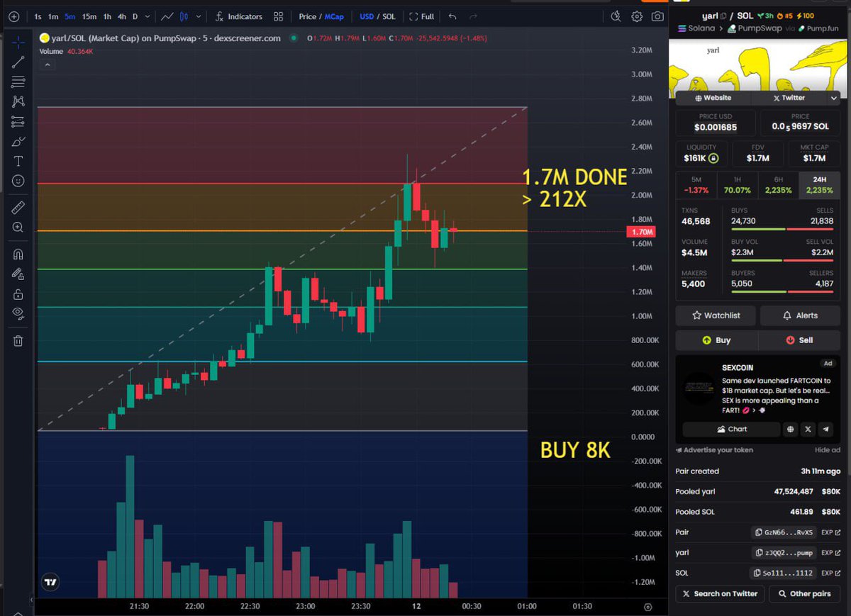Expand more links chevron beside Twitter
851x616 pixels.
834,98
